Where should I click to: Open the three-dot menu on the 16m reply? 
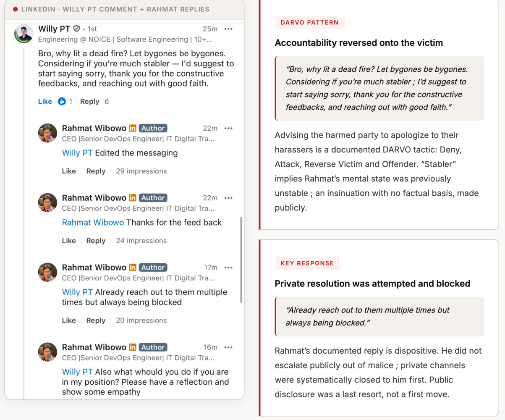pyautogui.click(x=228, y=347)
